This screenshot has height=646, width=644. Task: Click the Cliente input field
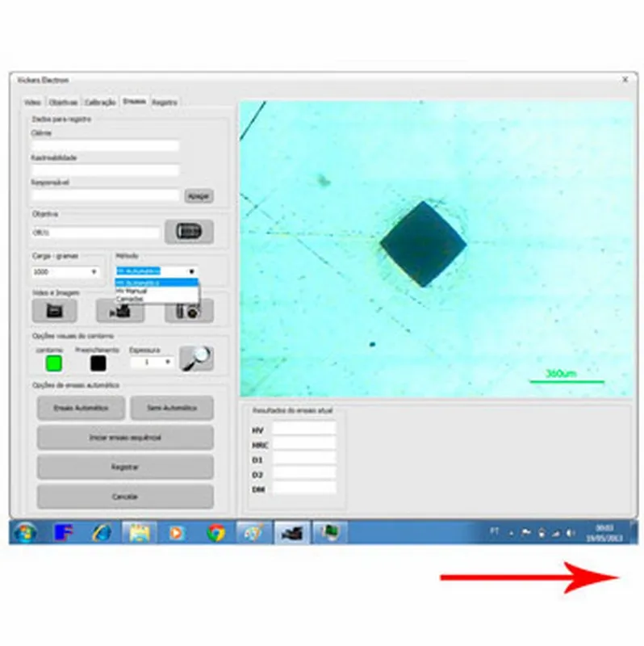(x=105, y=146)
